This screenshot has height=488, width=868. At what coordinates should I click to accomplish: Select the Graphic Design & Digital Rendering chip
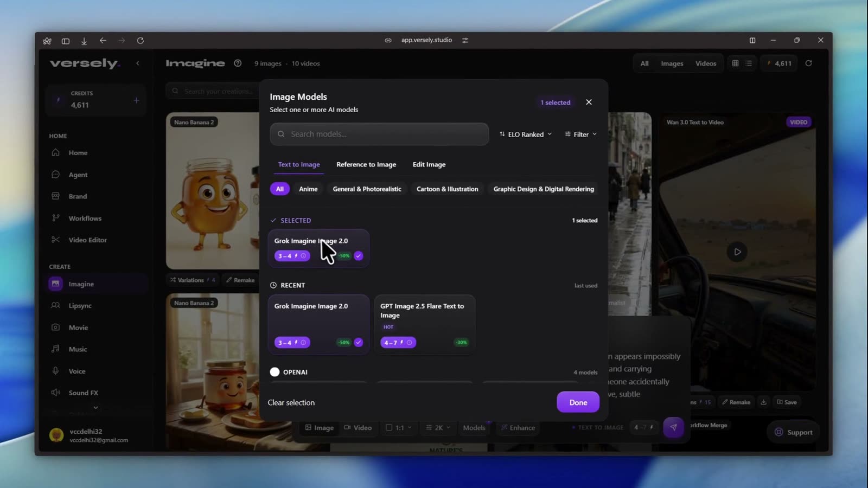pyautogui.click(x=544, y=189)
